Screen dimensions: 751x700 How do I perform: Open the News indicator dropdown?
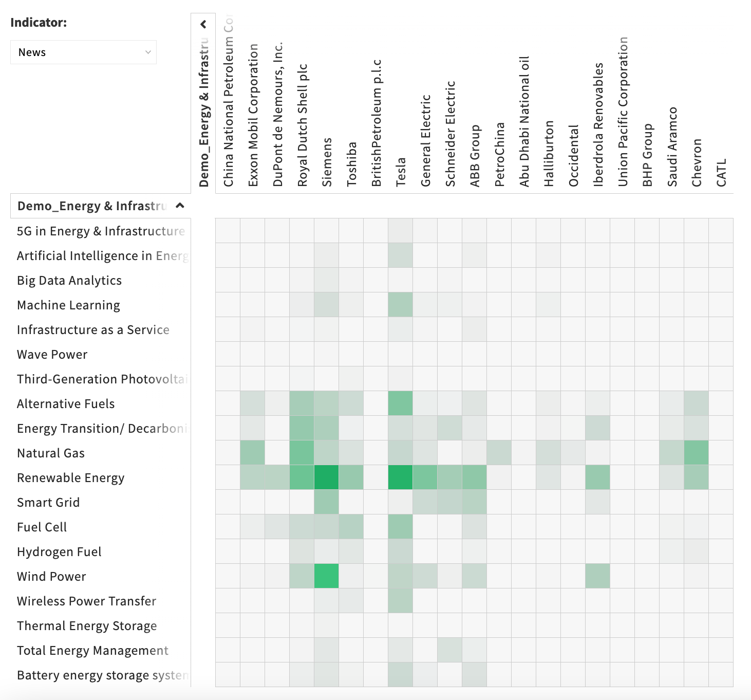(83, 52)
